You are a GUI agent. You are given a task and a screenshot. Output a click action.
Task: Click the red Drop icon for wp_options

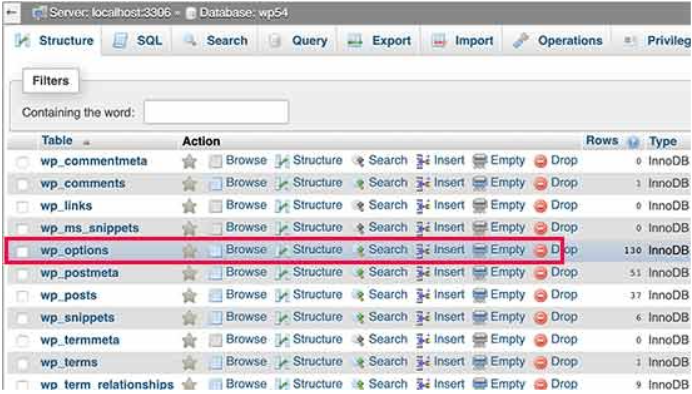point(540,251)
